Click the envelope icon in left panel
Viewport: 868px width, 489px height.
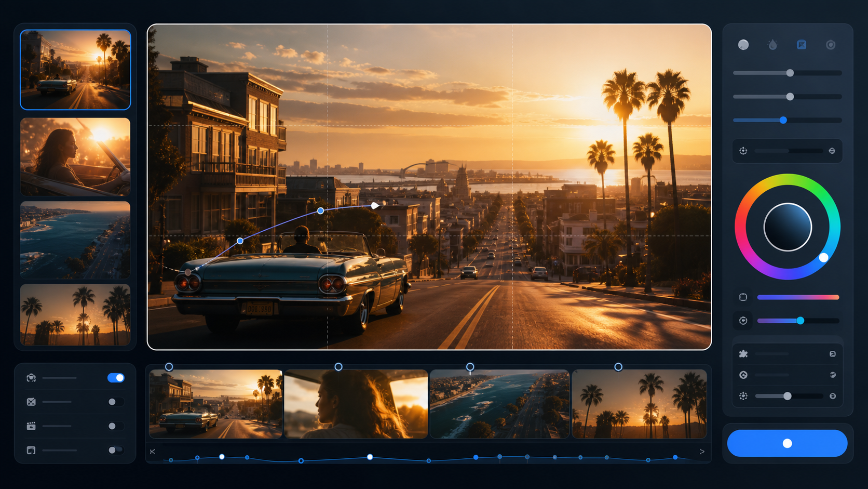[31, 402]
